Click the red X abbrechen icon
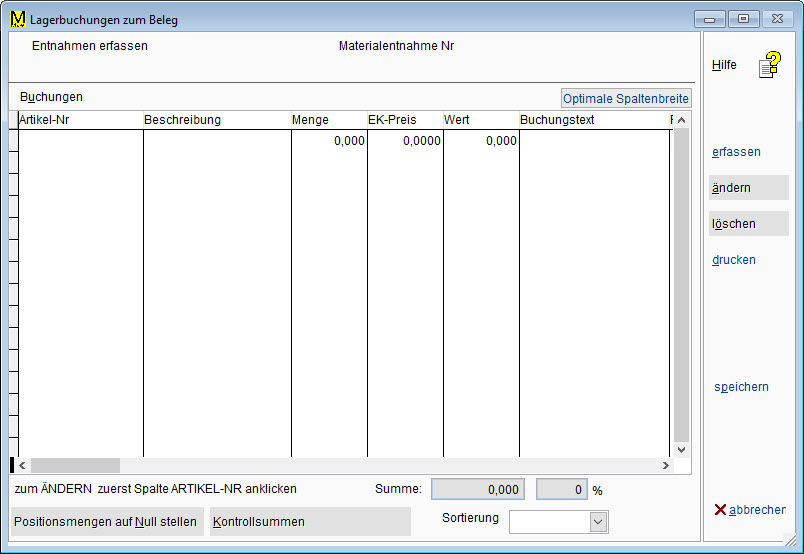The height and width of the screenshot is (554, 804). (x=720, y=510)
